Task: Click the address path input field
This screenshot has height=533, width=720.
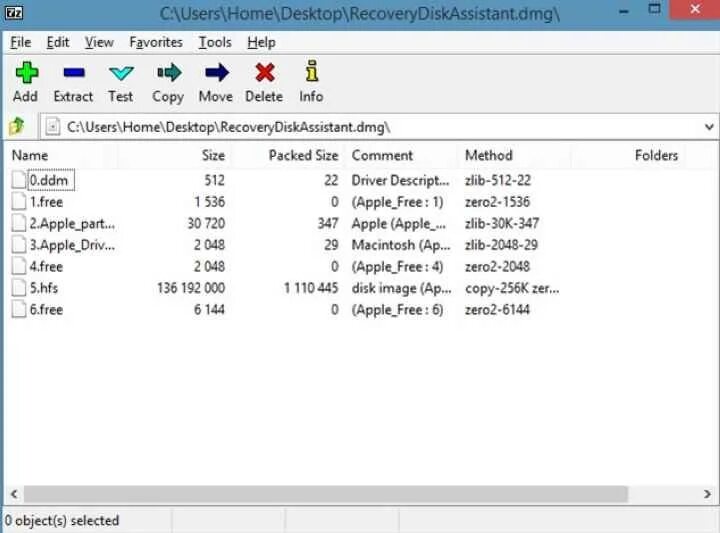Action: point(379,127)
